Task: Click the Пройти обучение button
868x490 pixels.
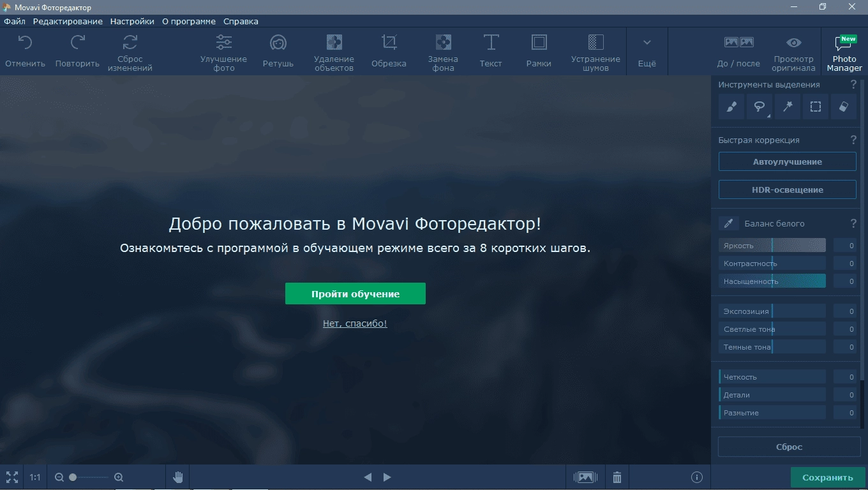Action: coord(355,293)
